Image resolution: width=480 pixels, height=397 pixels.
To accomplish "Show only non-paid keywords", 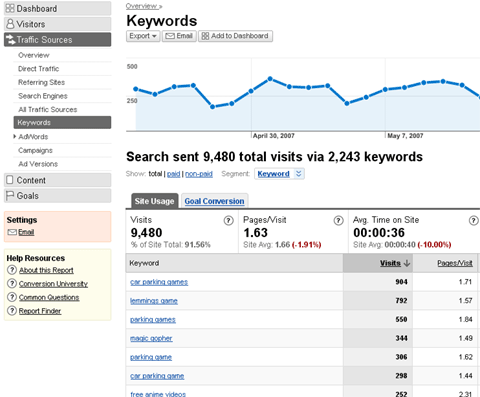I will (199, 174).
